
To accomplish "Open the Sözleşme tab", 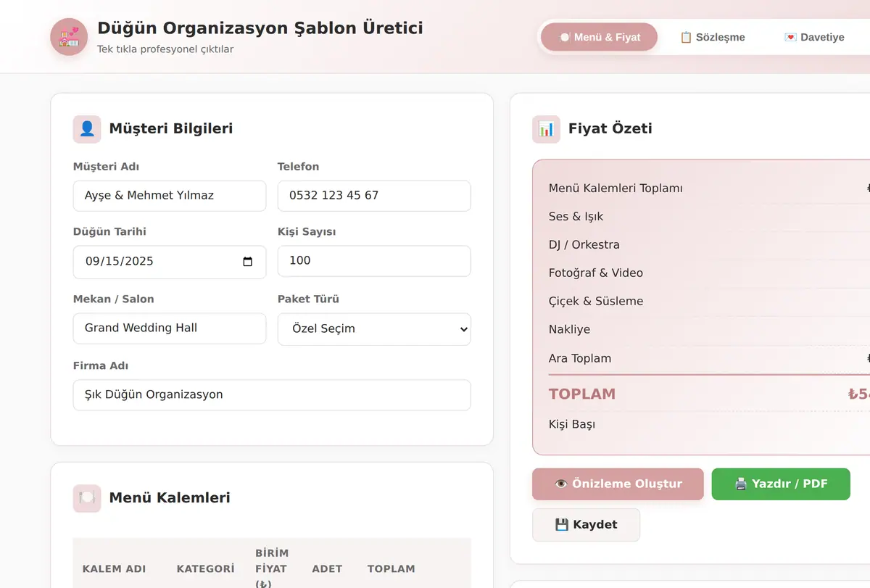I will coord(712,37).
